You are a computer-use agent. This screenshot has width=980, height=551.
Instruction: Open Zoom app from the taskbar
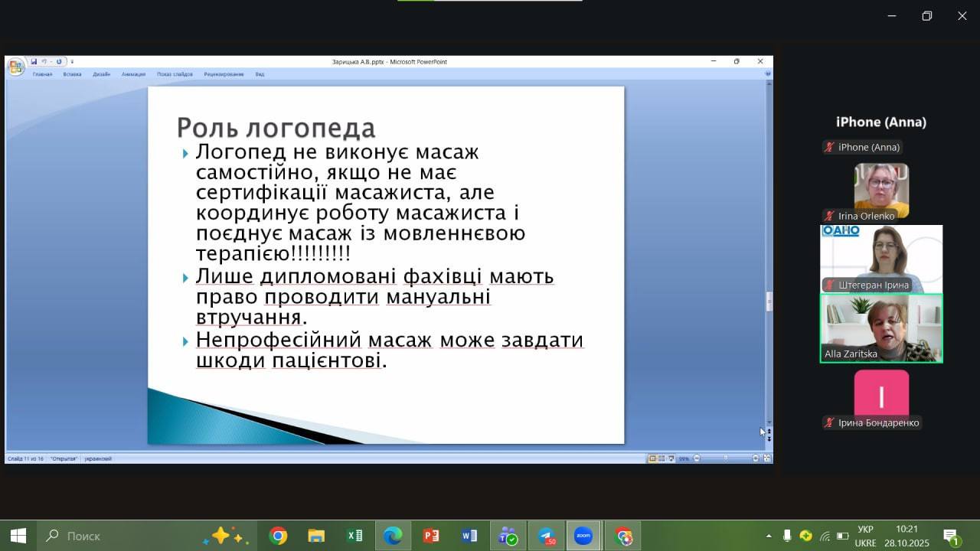pos(583,536)
